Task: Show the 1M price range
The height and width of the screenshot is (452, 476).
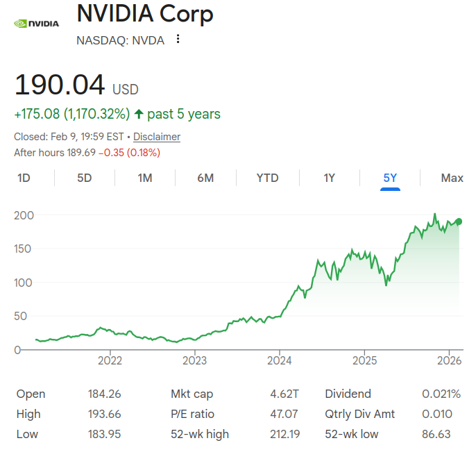Action: (144, 178)
